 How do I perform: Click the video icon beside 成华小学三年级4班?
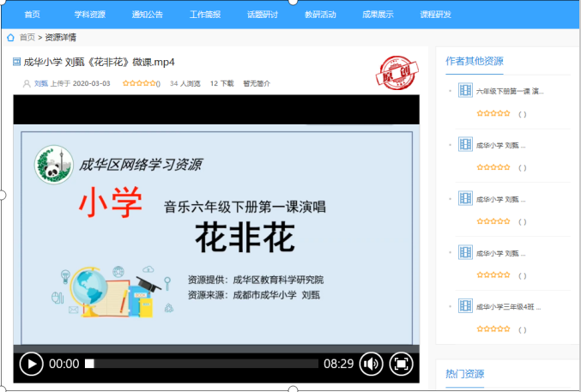point(465,305)
